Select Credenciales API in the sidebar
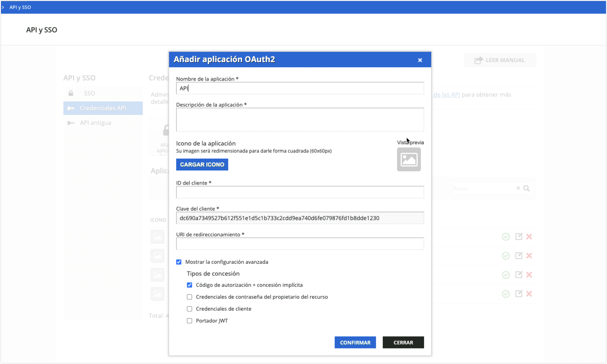Viewport: 607px width, 364px height. 103,108
